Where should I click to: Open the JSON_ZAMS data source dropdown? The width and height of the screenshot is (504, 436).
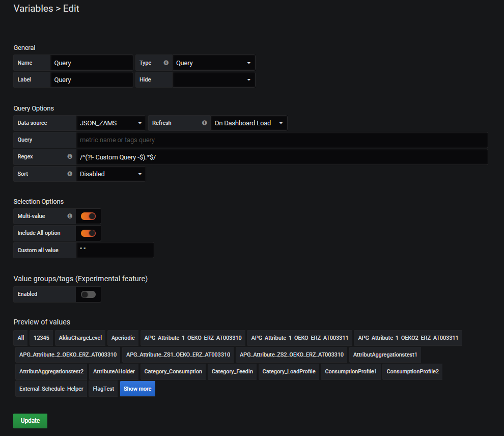click(x=111, y=123)
